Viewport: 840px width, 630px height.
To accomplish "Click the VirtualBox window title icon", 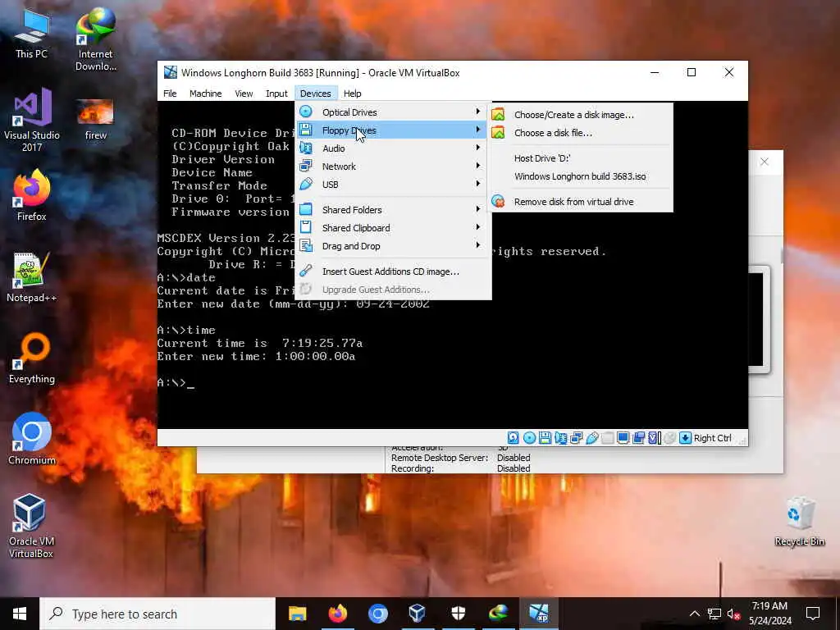I will click(x=171, y=72).
